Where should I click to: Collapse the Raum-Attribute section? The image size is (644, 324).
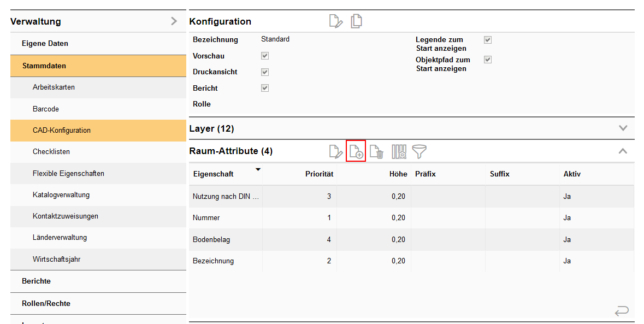[623, 151]
